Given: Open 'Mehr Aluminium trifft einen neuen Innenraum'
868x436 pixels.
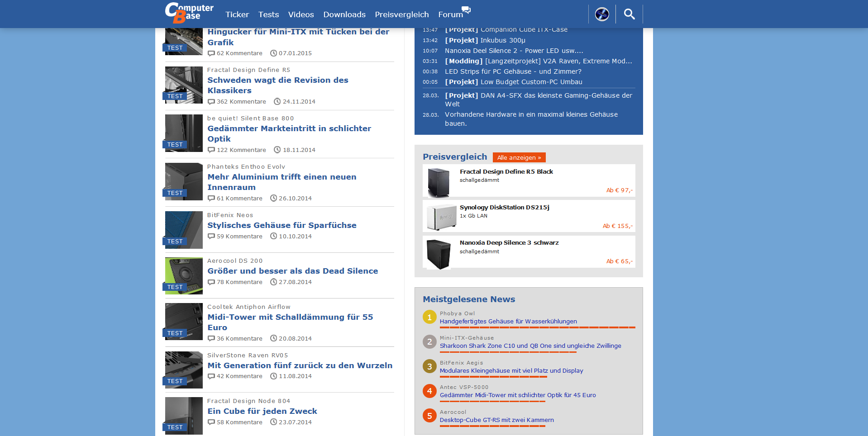Looking at the screenshot, I should coord(282,182).
